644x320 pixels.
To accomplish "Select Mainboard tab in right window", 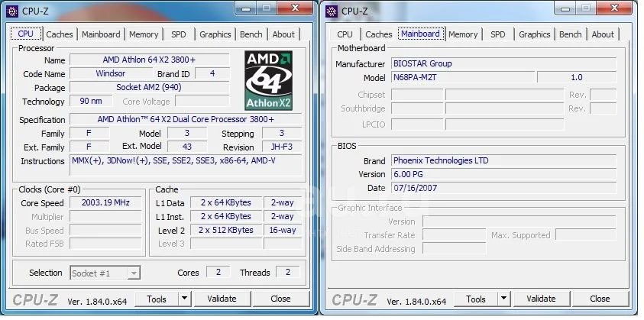I will tap(421, 34).
